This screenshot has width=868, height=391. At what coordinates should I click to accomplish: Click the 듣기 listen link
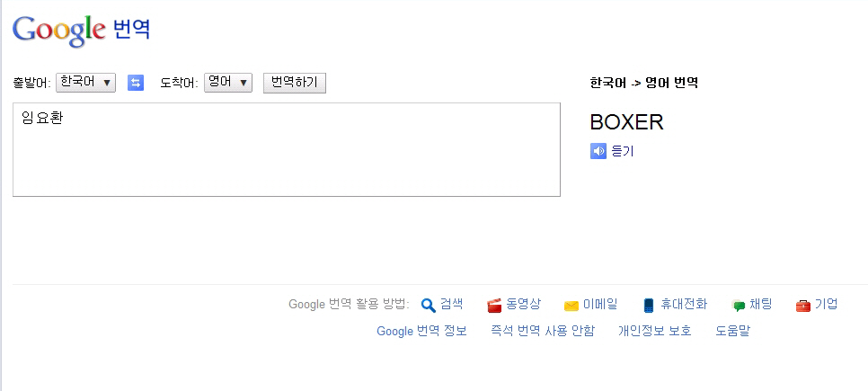[623, 151]
